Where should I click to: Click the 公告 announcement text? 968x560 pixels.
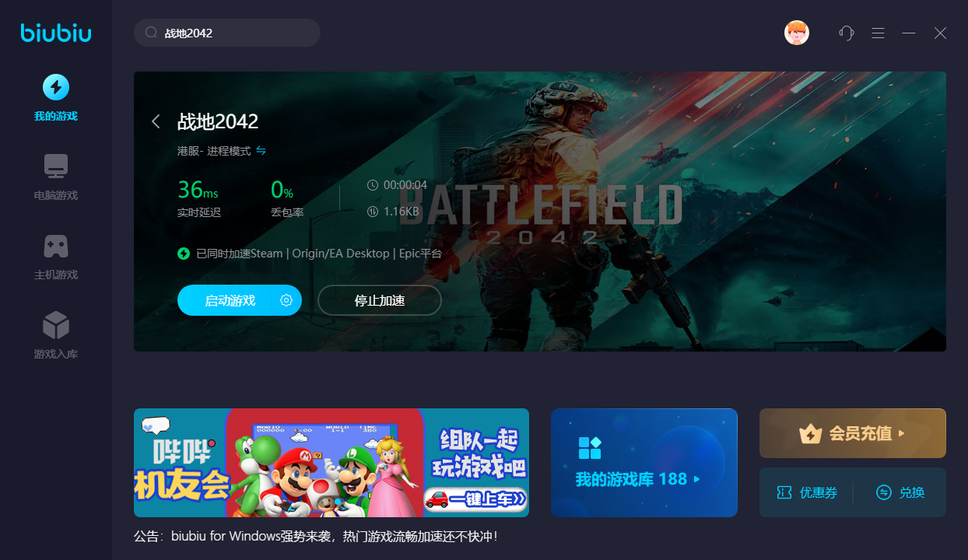point(316,537)
